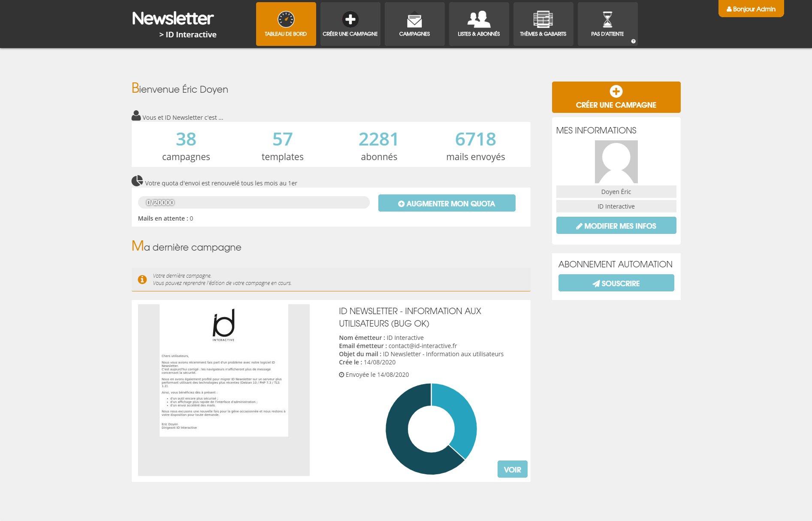Click the two-people subscribers icon

point(479,19)
